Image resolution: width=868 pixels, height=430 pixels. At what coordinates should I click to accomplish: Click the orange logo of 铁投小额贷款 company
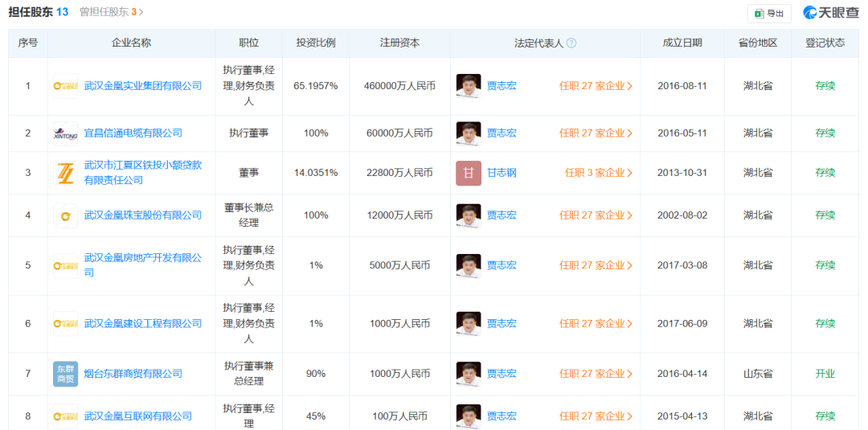click(65, 173)
